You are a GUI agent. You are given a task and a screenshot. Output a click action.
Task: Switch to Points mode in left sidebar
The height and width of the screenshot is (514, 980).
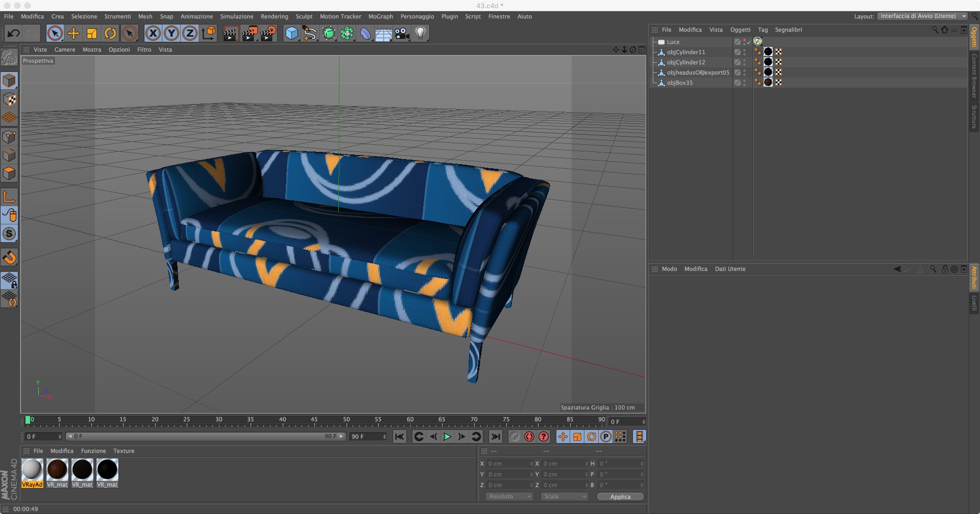point(9,137)
